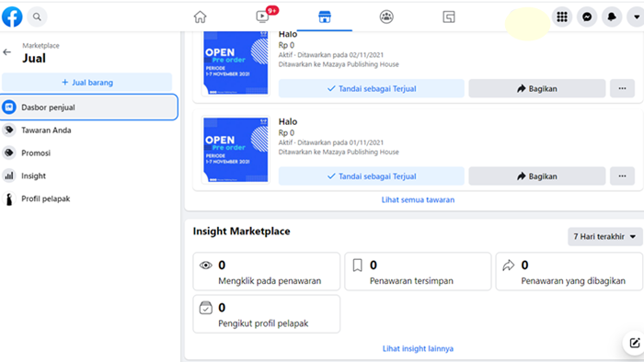Screen dimensions: 644x362
Task: Select the Marketplace storefront tab
Action: (x=325, y=17)
